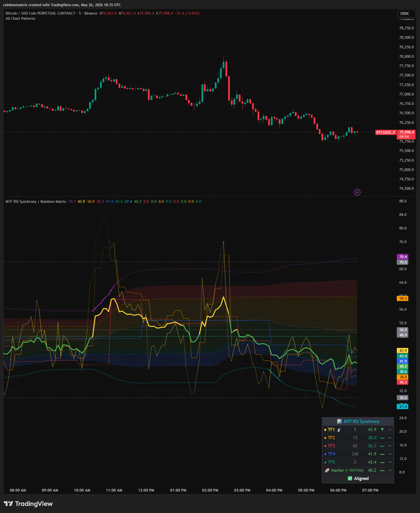Click the satellite dish icon beside TF1
This screenshot has width=420, height=513.
[x=339, y=430]
